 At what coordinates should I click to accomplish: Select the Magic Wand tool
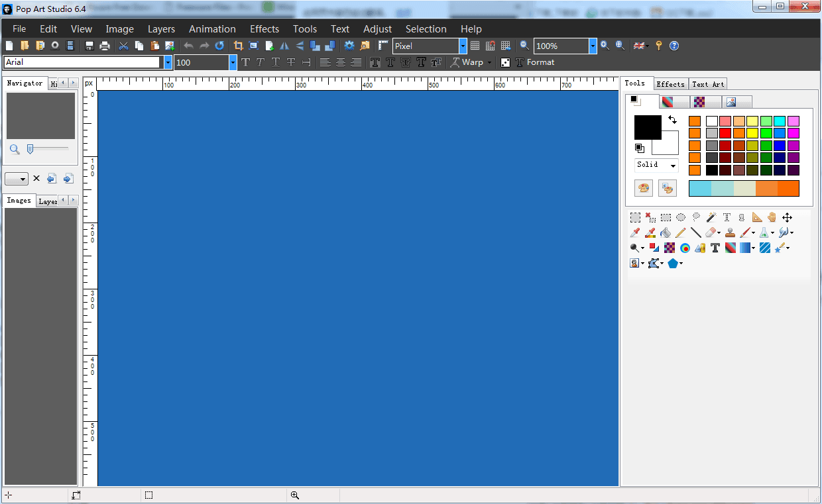pyautogui.click(x=711, y=217)
